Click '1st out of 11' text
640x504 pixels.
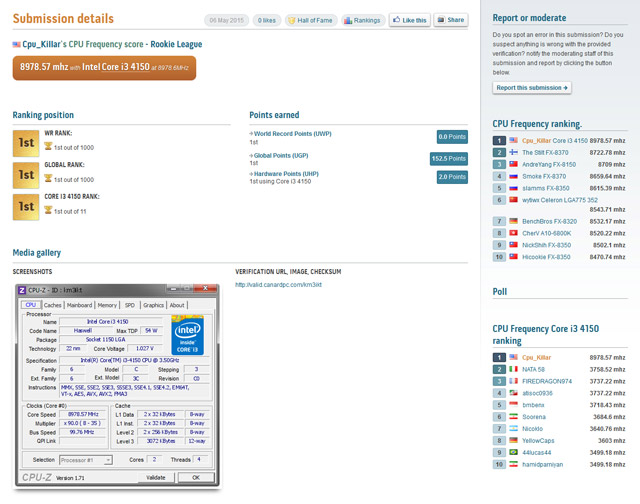tap(70, 211)
